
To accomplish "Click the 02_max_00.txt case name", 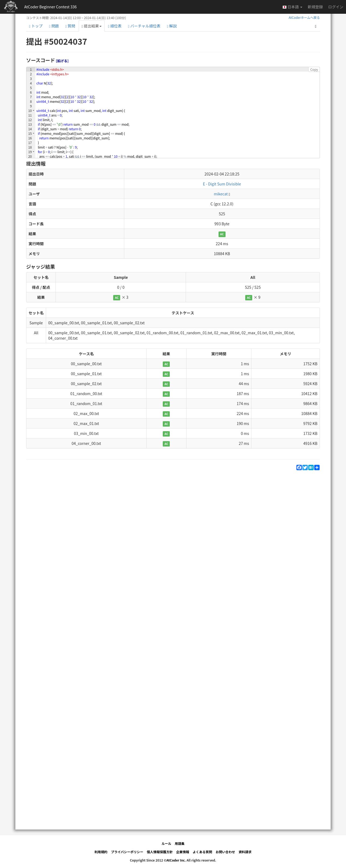I will click(x=86, y=413).
